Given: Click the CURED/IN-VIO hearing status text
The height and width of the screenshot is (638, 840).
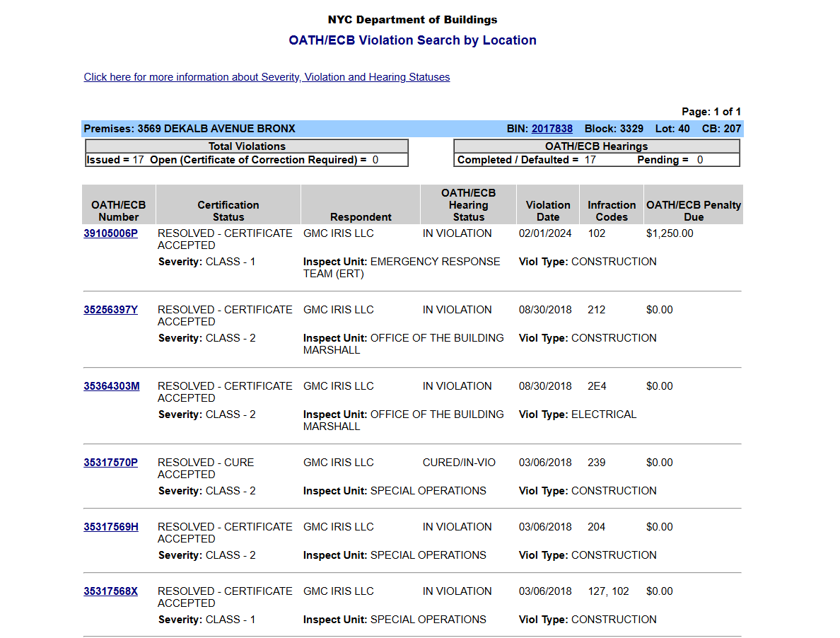Looking at the screenshot, I should (x=459, y=463).
